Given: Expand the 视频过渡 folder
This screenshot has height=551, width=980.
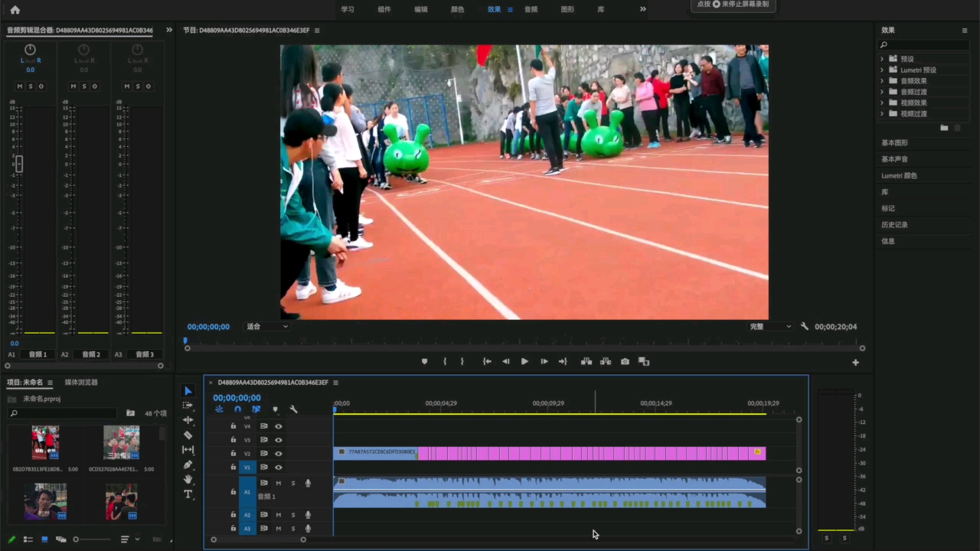Looking at the screenshot, I should [882, 114].
